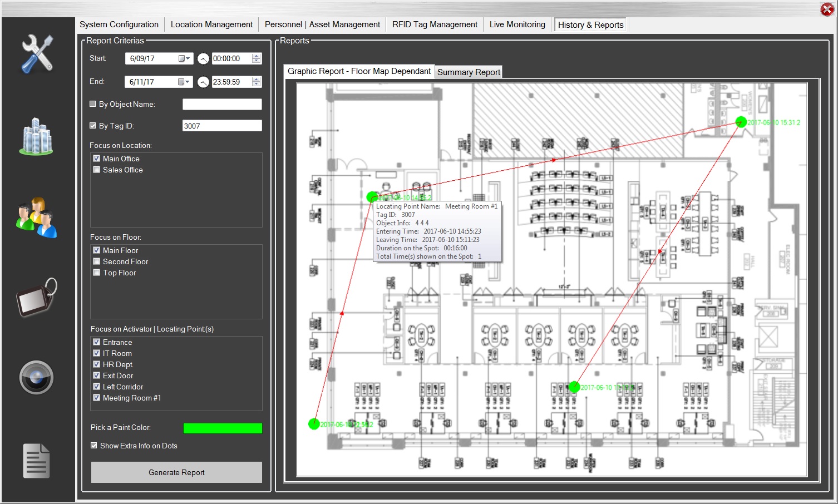Image resolution: width=838 pixels, height=504 pixels.
Task: Check the Sales Office location
Action: (97, 170)
